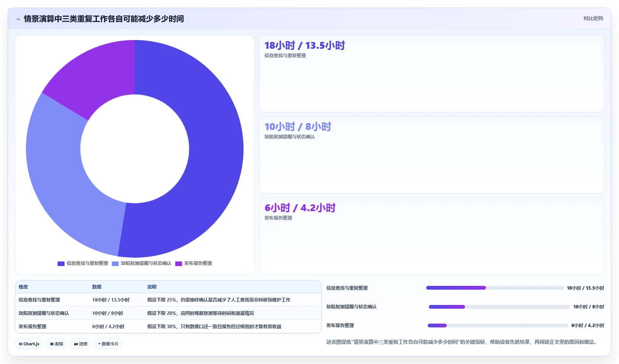Toggle 缺陷复测提醒与状态确认 legend swatch
619x364 pixels.
pos(115,263)
